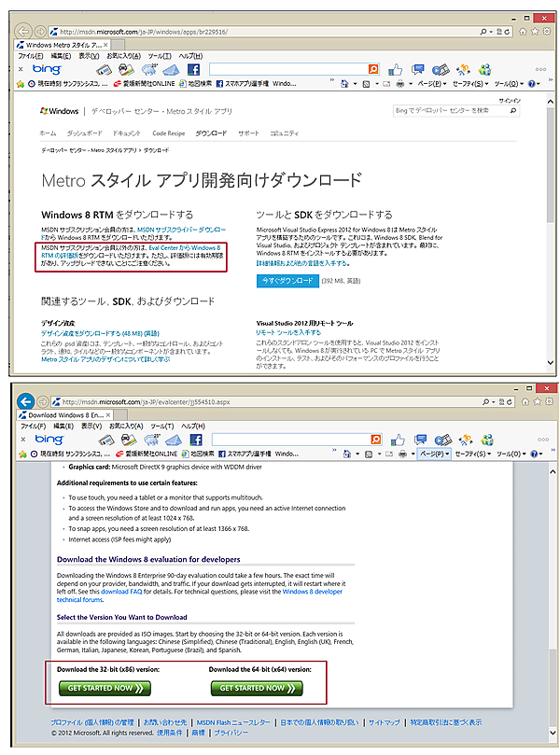Image resolution: width=560 pixels, height=755 pixels.
Task: Click the orange search icon in the upper Bing toolbar
Action: [x=373, y=69]
